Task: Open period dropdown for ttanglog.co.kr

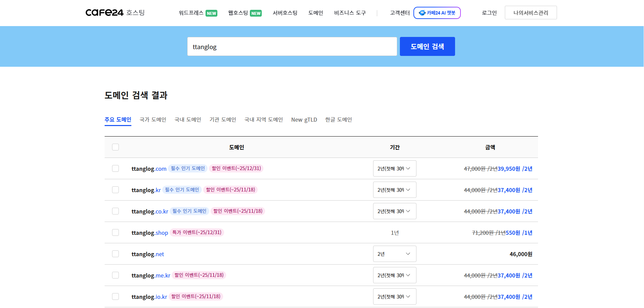Action: (395, 211)
